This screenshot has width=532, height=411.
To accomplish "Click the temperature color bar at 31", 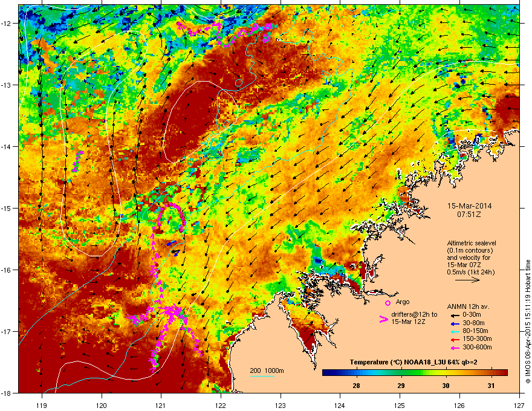I will coord(491,373).
